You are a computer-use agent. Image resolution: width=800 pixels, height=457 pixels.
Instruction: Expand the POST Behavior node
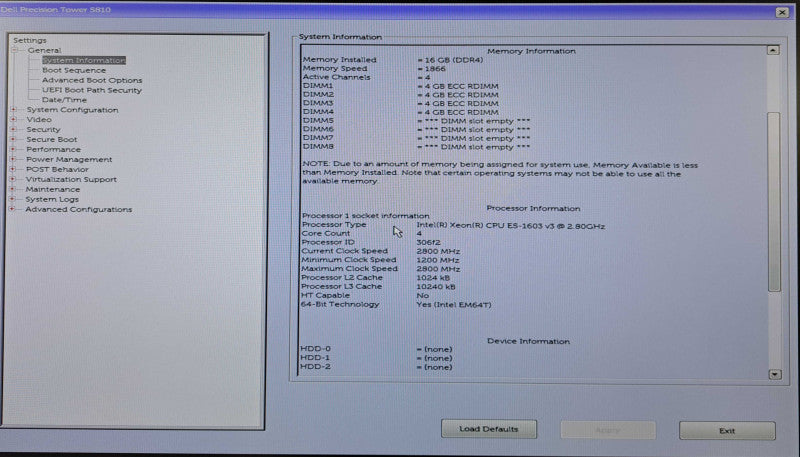coord(13,169)
